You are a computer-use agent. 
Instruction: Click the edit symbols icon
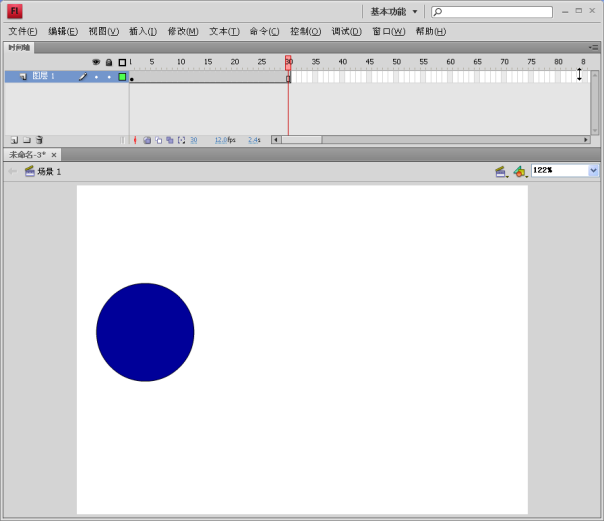(x=519, y=171)
